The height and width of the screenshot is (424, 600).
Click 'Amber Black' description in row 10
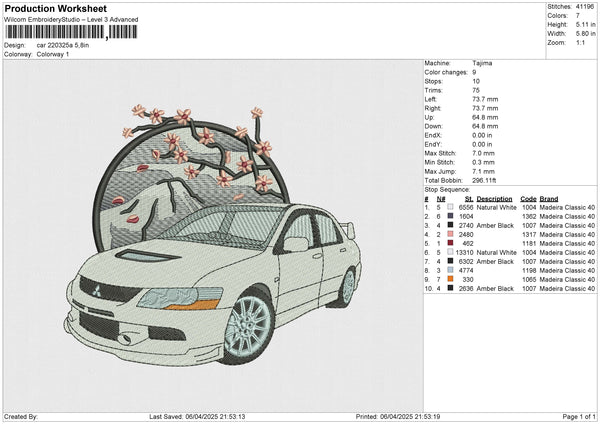[x=495, y=288]
